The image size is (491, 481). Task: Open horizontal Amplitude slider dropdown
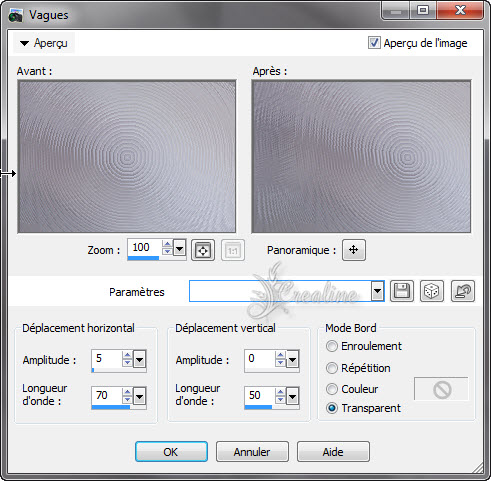139,360
